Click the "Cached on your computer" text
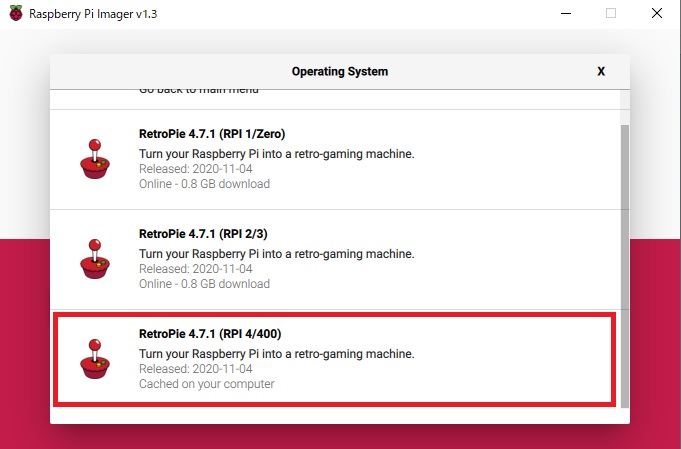Image resolution: width=681 pixels, height=449 pixels. click(x=206, y=384)
